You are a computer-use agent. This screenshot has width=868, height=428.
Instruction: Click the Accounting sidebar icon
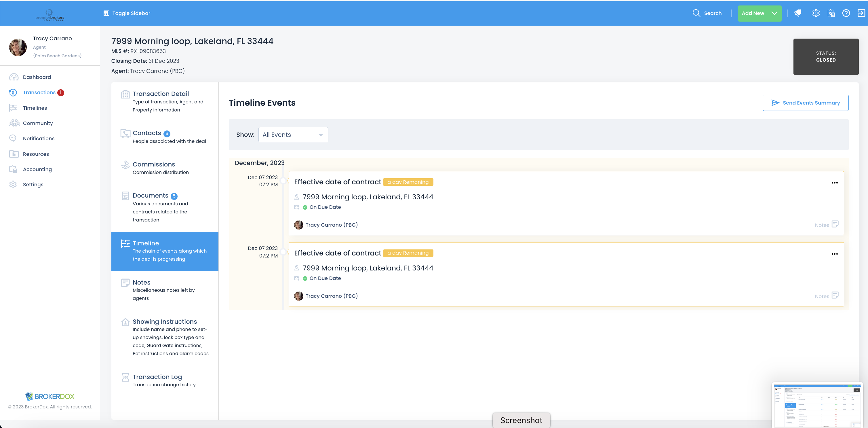click(13, 169)
